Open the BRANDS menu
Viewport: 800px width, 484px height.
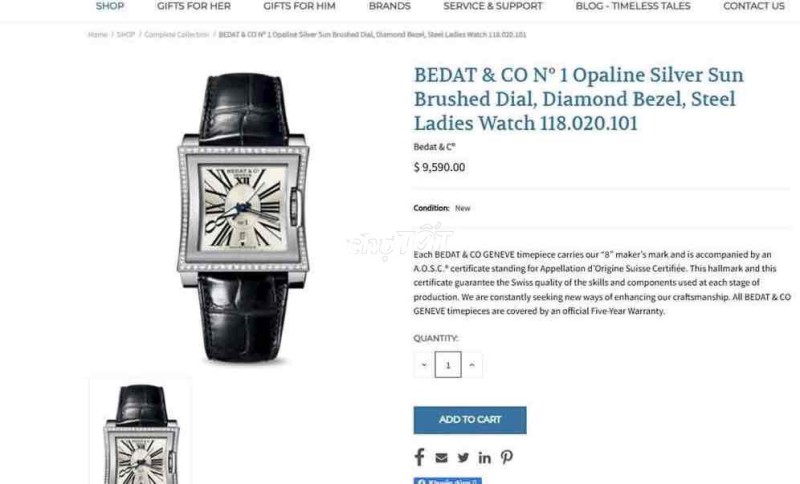390,6
